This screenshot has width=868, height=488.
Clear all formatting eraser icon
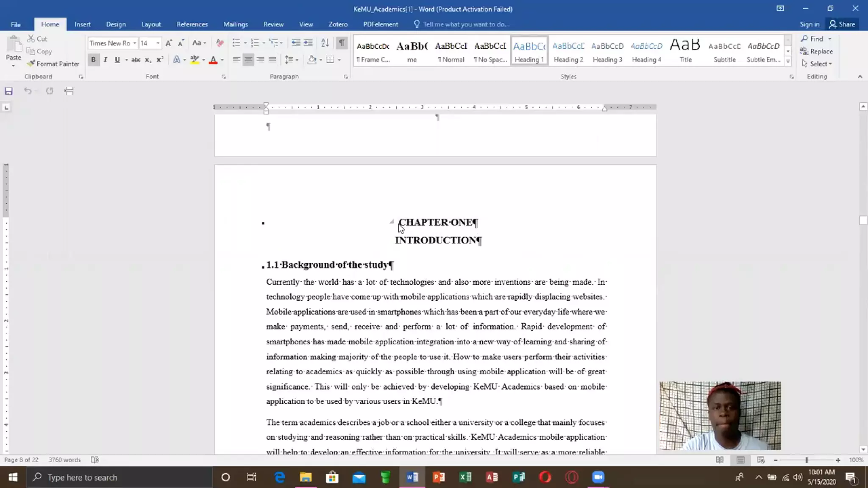point(220,43)
